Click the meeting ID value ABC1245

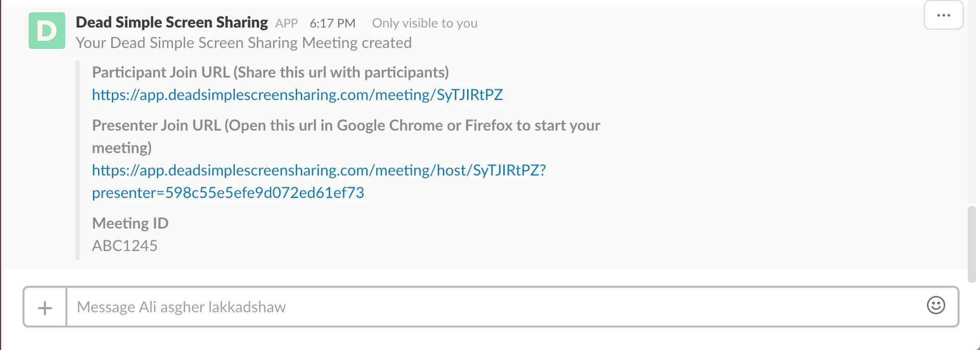coord(125,246)
